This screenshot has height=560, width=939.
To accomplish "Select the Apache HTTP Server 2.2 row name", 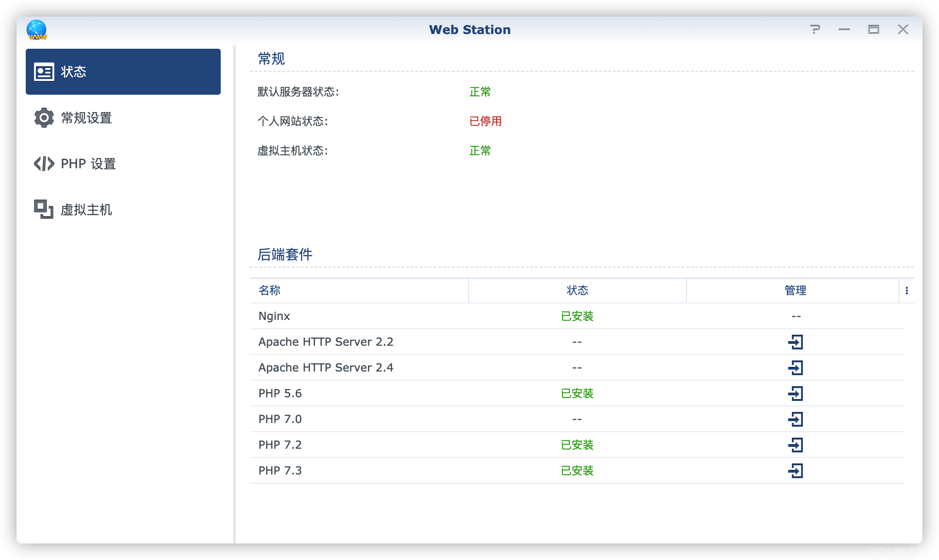I will tap(326, 342).
